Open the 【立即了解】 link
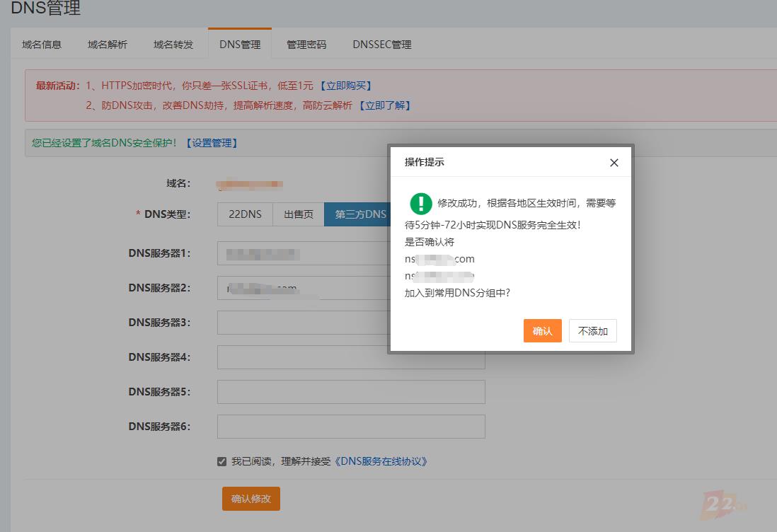Screen dimensions: 777x532 384,105
